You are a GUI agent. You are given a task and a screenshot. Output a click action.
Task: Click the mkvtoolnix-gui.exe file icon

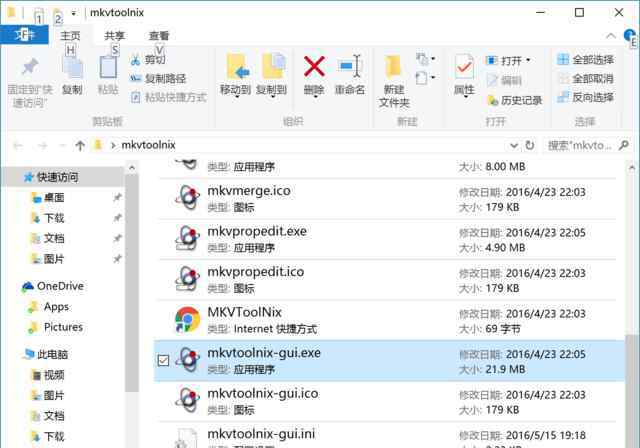click(188, 360)
